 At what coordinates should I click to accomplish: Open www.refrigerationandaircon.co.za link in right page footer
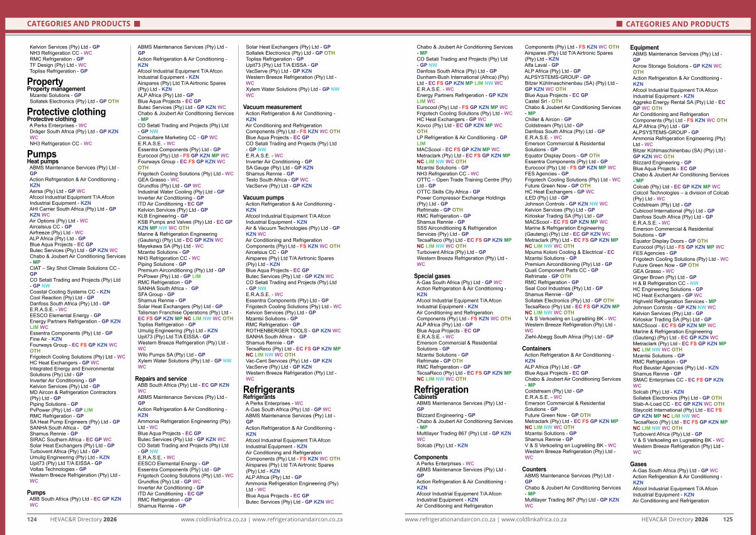click(x=450, y=520)
